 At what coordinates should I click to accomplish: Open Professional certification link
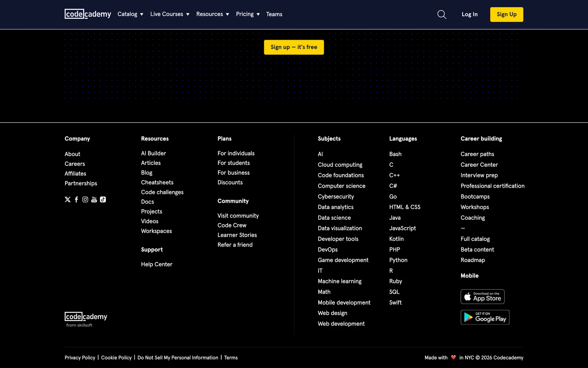492,186
